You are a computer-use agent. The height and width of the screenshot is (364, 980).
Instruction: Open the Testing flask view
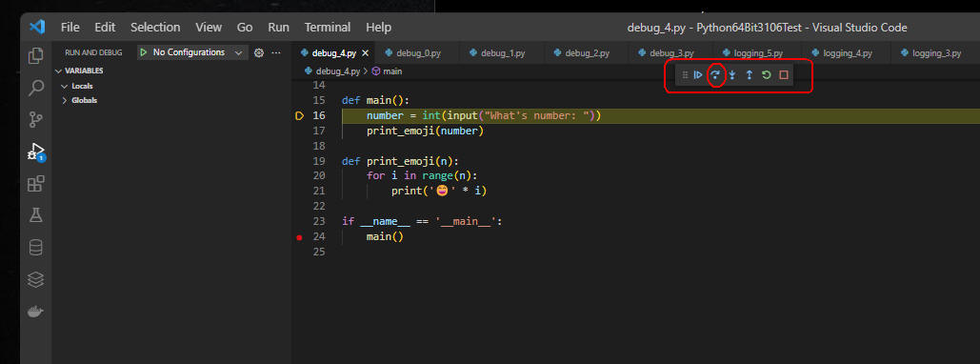click(x=36, y=215)
